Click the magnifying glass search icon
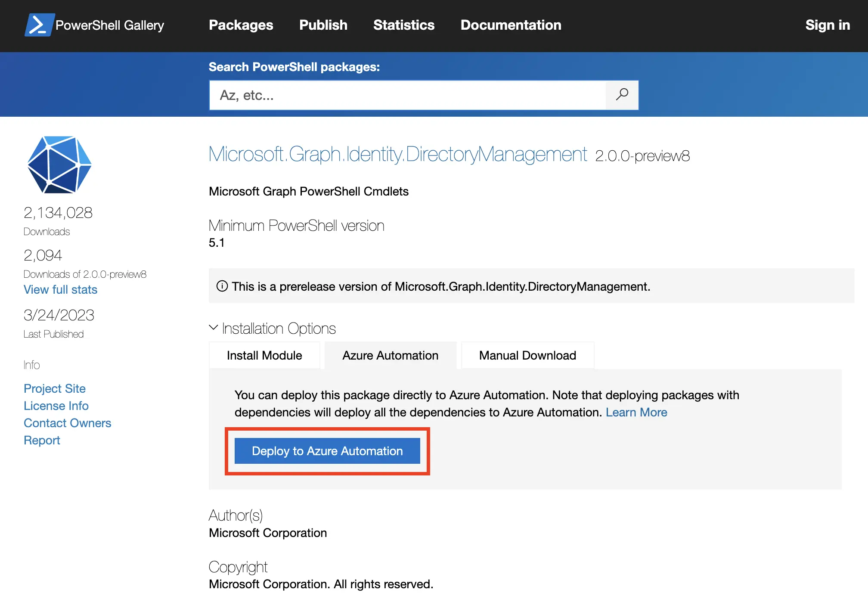Viewport: 868px width, 599px height. [622, 95]
